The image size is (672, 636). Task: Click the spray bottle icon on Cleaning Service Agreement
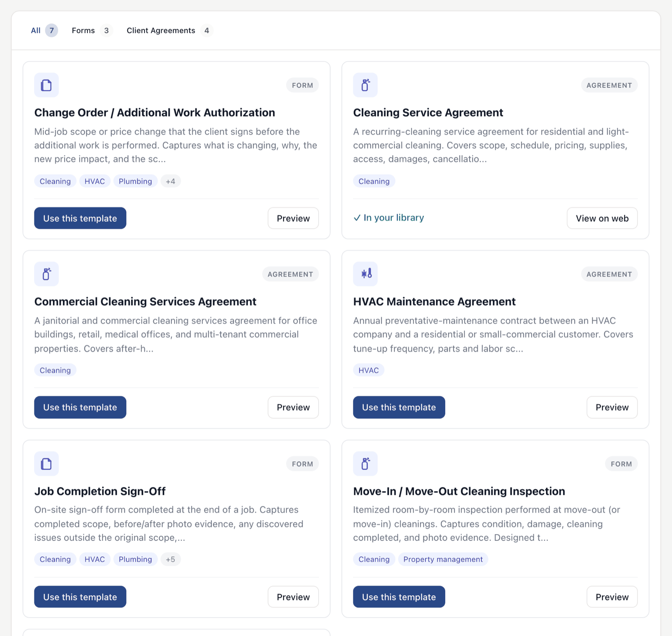365,85
